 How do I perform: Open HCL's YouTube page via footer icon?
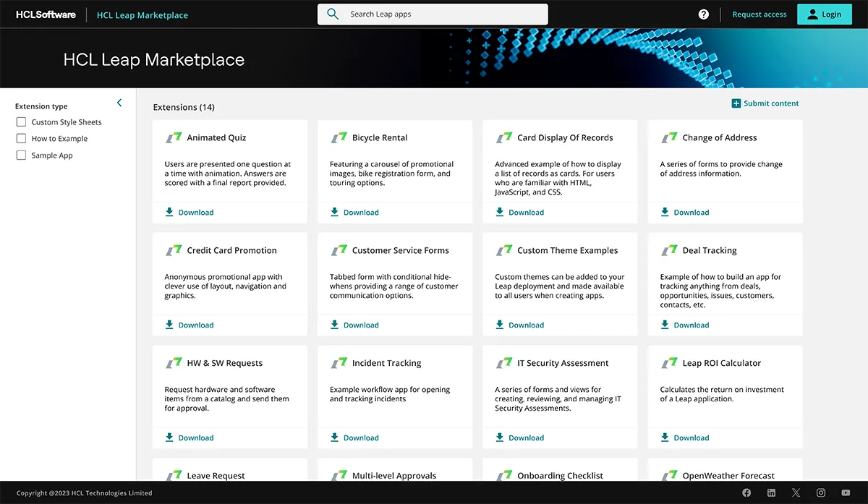click(x=846, y=492)
